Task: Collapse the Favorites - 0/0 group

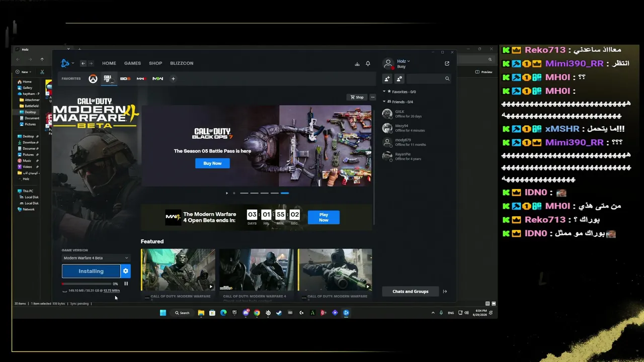Action: 399,92
